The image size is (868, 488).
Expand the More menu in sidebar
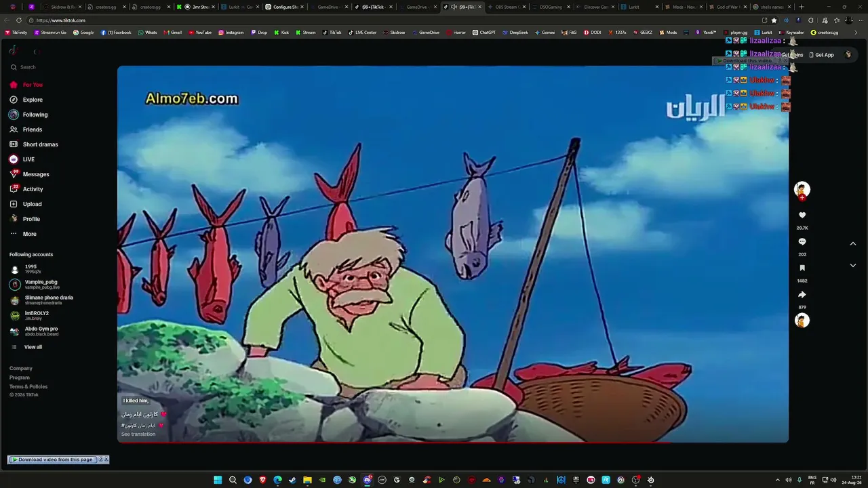(x=23, y=234)
